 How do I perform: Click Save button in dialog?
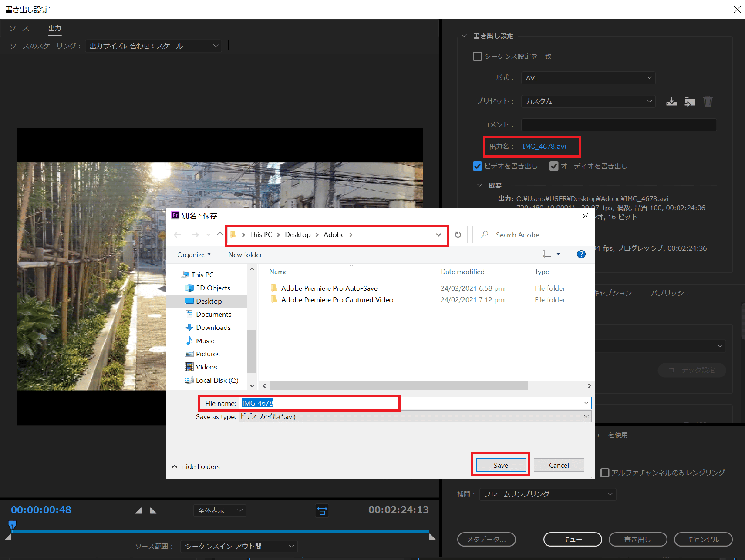pyautogui.click(x=501, y=465)
